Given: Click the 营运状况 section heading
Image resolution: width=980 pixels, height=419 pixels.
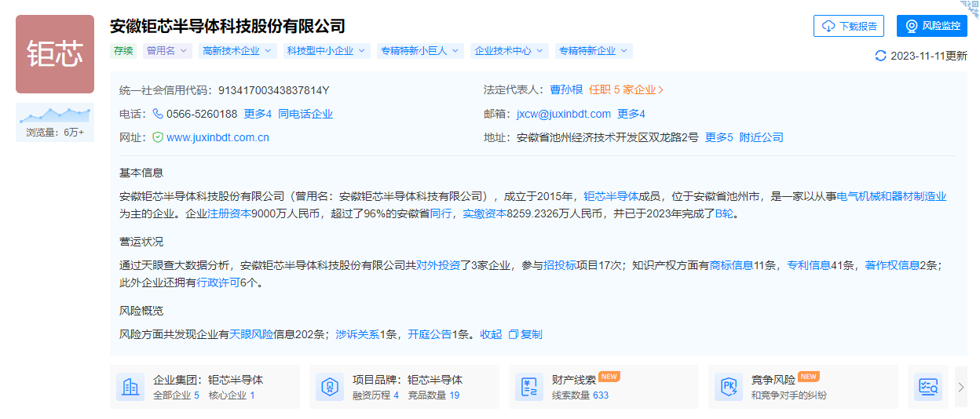Looking at the screenshot, I should point(141,242).
